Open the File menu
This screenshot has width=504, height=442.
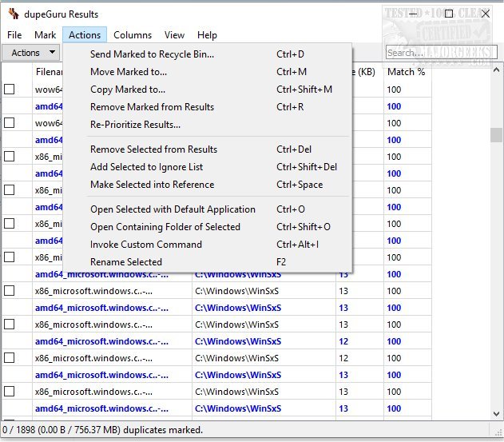pos(14,35)
